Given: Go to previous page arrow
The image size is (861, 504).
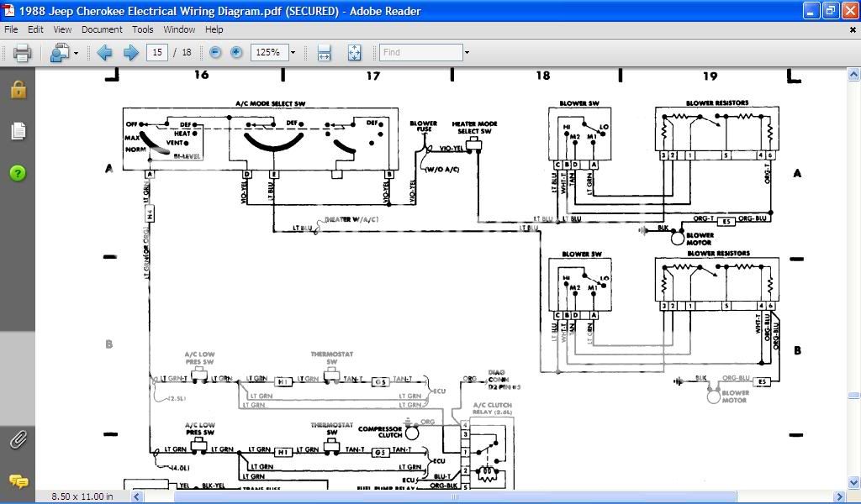Looking at the screenshot, I should (x=104, y=53).
